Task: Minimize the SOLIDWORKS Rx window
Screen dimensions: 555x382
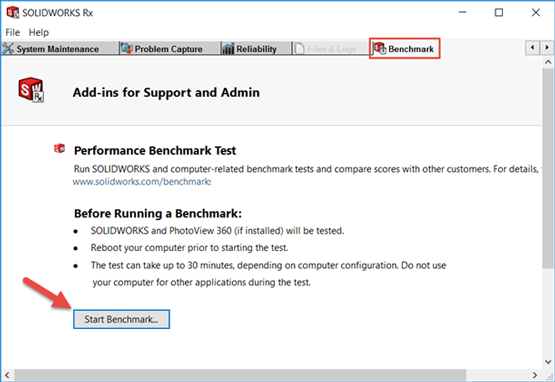Action: 462,12
